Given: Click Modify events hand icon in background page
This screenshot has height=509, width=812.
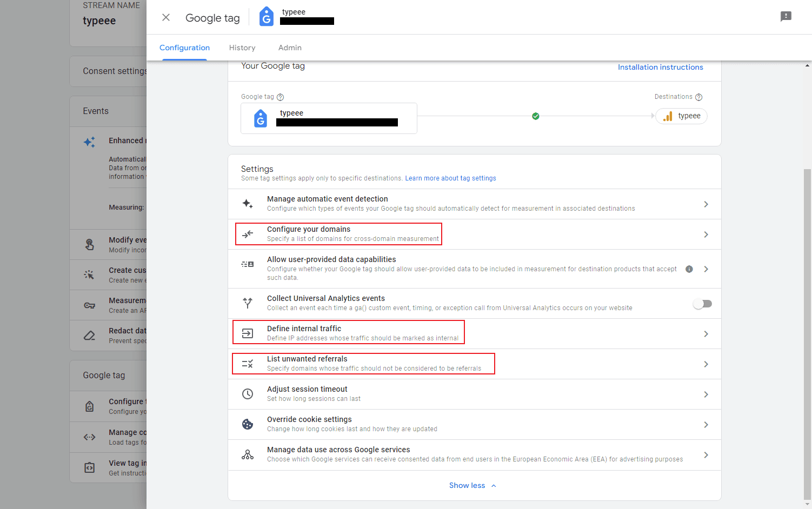Looking at the screenshot, I should [89, 244].
